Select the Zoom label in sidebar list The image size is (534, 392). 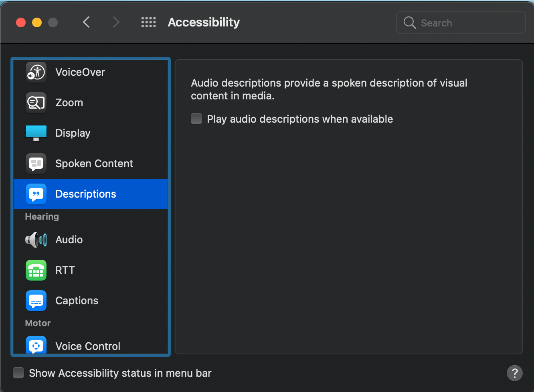69,103
